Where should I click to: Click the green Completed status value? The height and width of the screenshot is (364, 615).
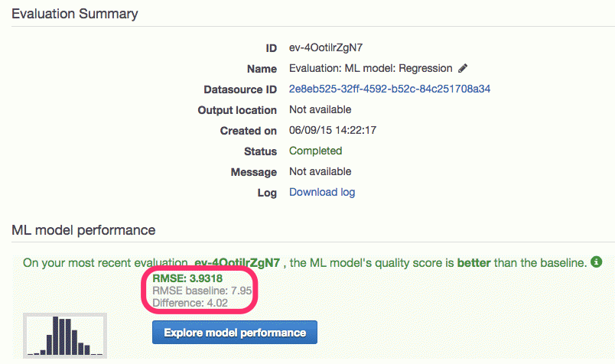pos(315,151)
